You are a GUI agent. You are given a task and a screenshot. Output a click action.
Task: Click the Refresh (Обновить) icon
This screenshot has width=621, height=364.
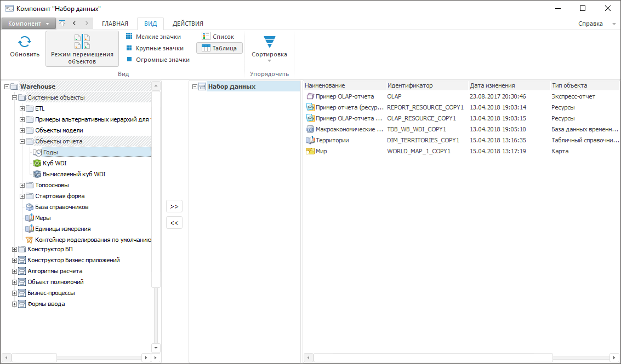[25, 42]
